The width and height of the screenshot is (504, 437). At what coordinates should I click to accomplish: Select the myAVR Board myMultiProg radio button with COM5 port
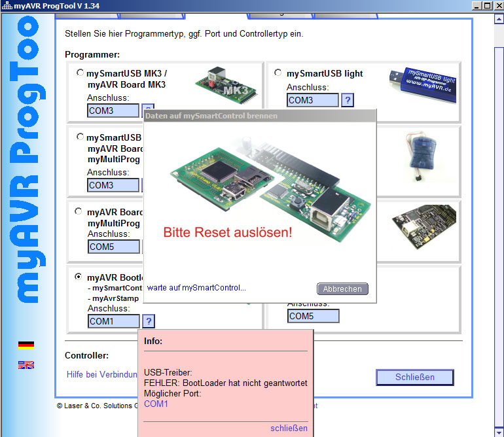[78, 211]
